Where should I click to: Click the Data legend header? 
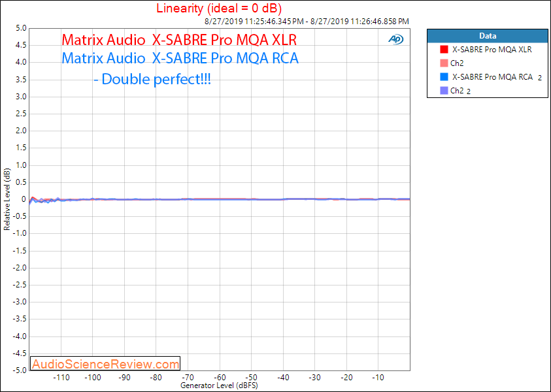(488, 36)
